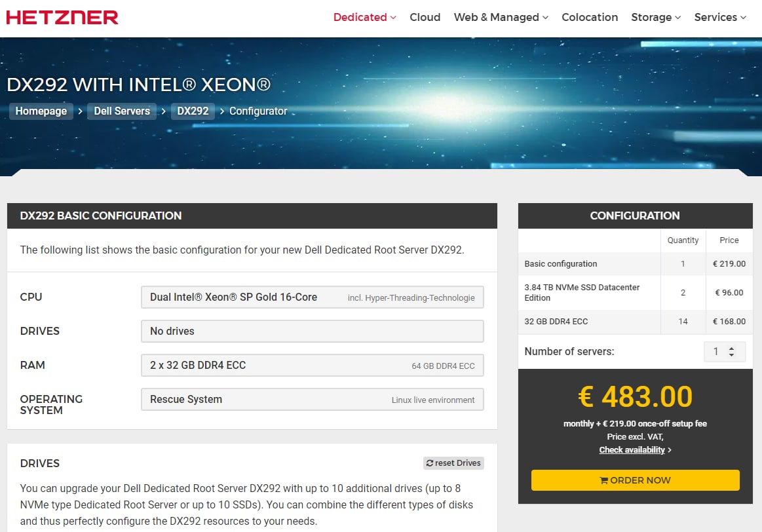Click the shopping cart icon in ORDER NOW
The height and width of the screenshot is (532, 762).
coord(604,480)
